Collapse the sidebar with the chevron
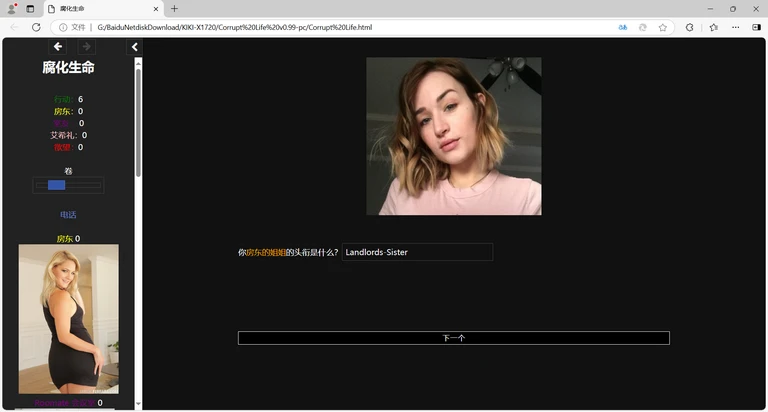Screen dimensions: 768x412 coord(135,47)
